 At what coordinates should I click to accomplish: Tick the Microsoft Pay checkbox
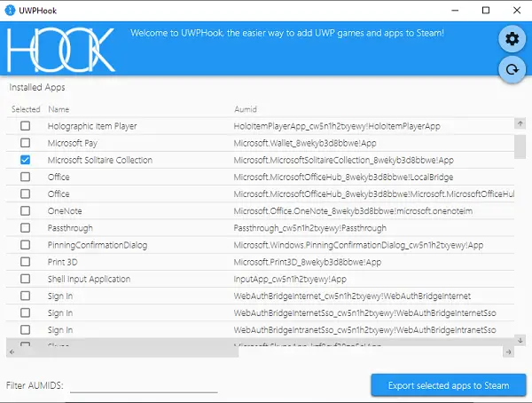[25, 143]
